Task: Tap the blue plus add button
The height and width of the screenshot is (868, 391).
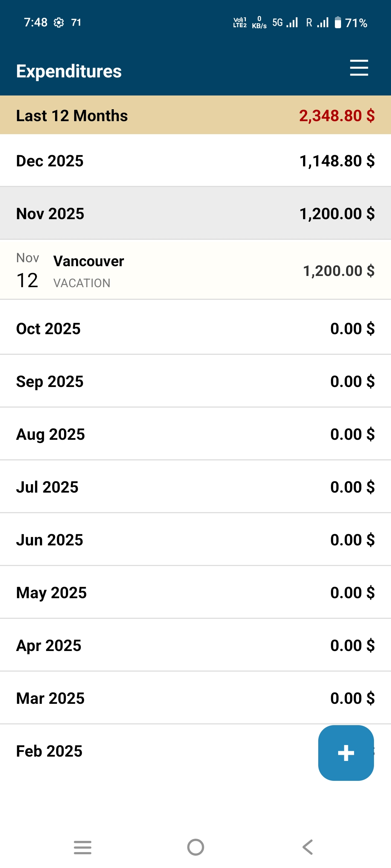Action: tap(346, 753)
